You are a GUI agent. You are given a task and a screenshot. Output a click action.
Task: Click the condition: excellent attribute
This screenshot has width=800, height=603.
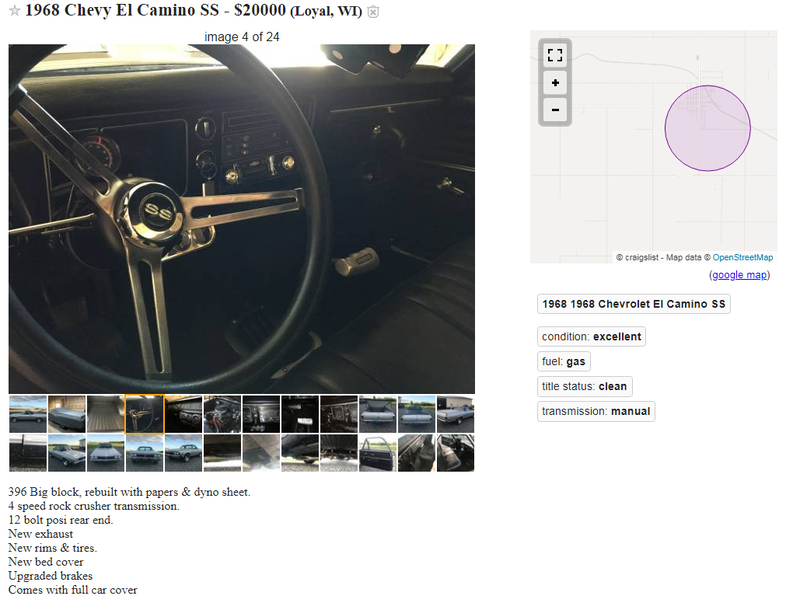591,337
